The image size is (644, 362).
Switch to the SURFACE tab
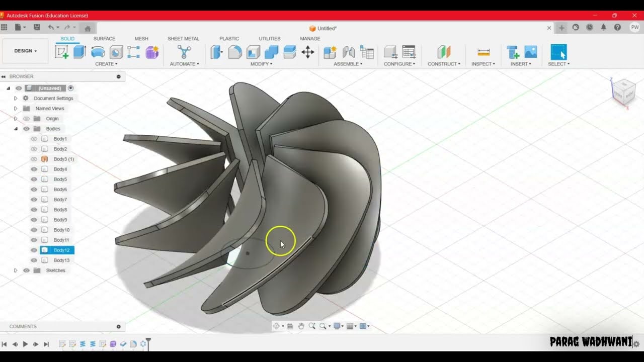(x=104, y=39)
